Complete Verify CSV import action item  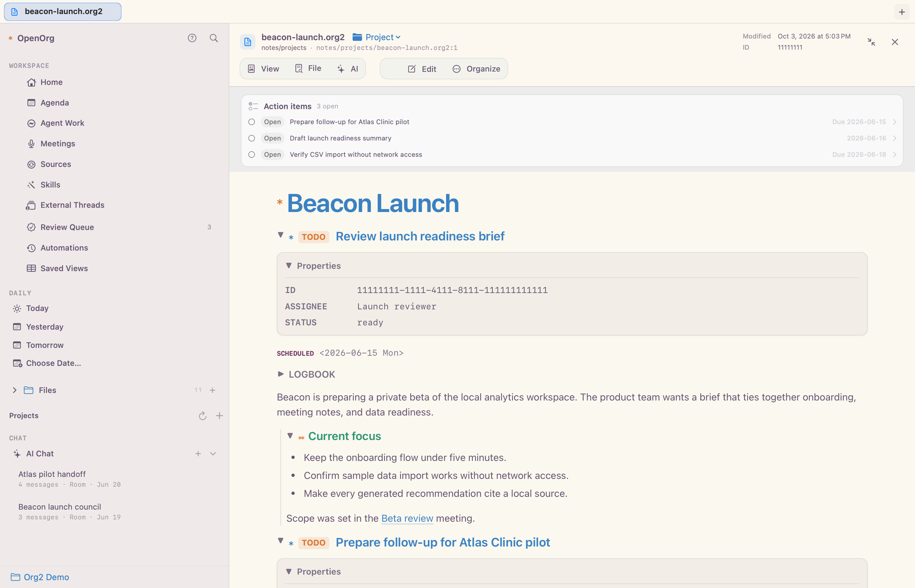[x=252, y=155]
